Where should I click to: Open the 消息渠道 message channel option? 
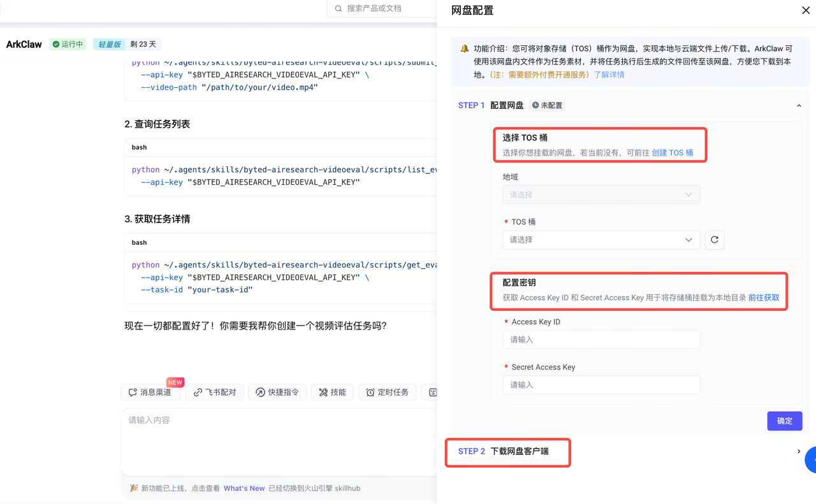pyautogui.click(x=150, y=392)
